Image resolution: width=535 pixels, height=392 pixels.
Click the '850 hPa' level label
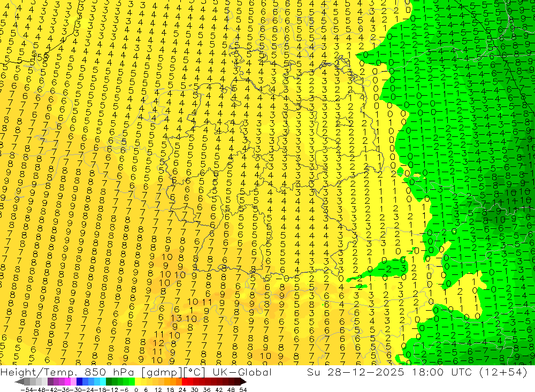109,372
